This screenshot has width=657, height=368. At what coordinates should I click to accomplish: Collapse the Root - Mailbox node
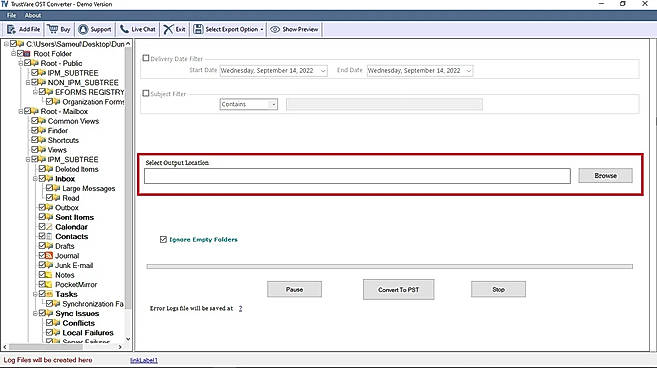point(21,111)
